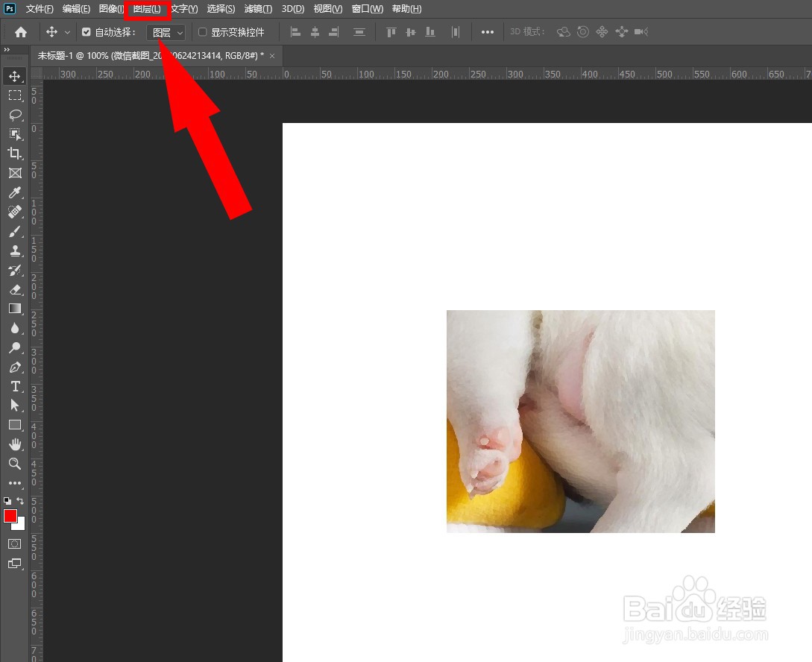
Task: Align right edges of layers
Action: point(333,32)
